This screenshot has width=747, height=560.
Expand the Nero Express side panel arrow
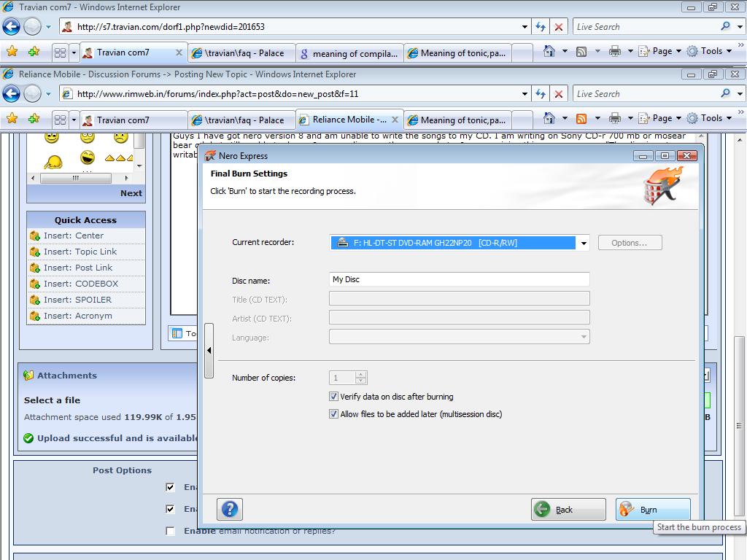point(209,351)
